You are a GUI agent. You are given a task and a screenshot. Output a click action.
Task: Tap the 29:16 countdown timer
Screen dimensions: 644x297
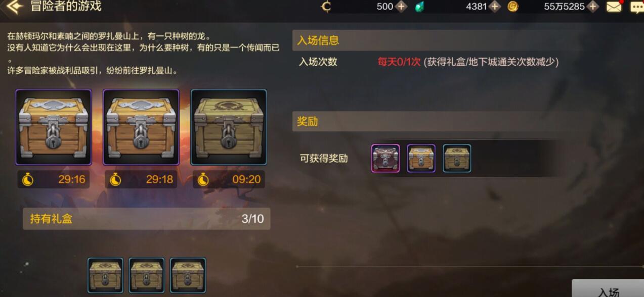pos(54,179)
